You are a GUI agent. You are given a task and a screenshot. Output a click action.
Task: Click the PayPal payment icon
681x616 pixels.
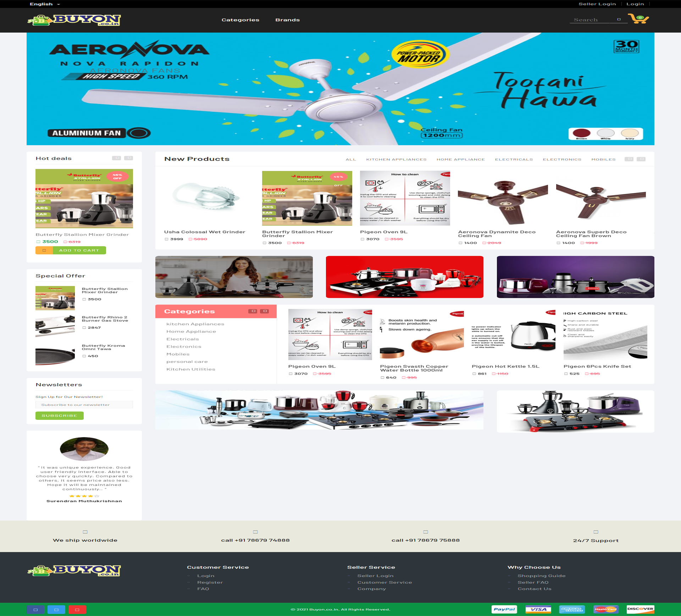click(504, 609)
